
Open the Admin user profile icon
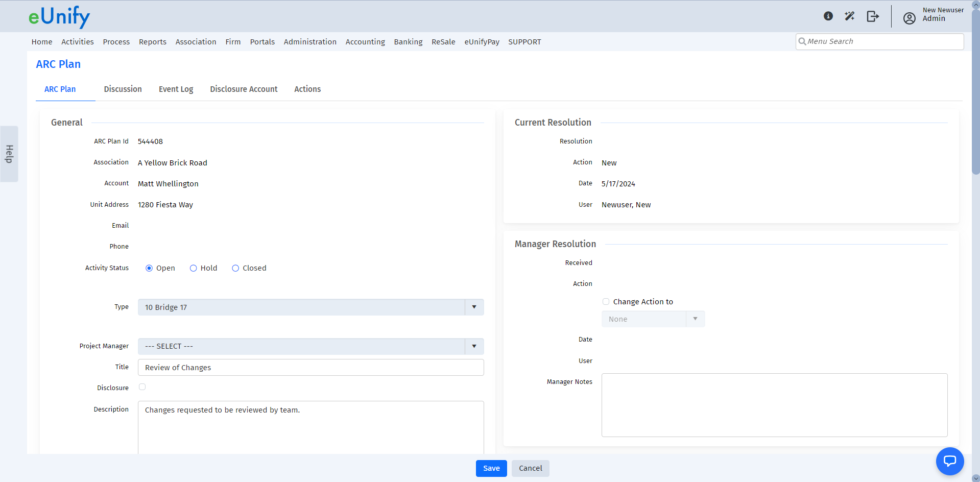tap(909, 18)
